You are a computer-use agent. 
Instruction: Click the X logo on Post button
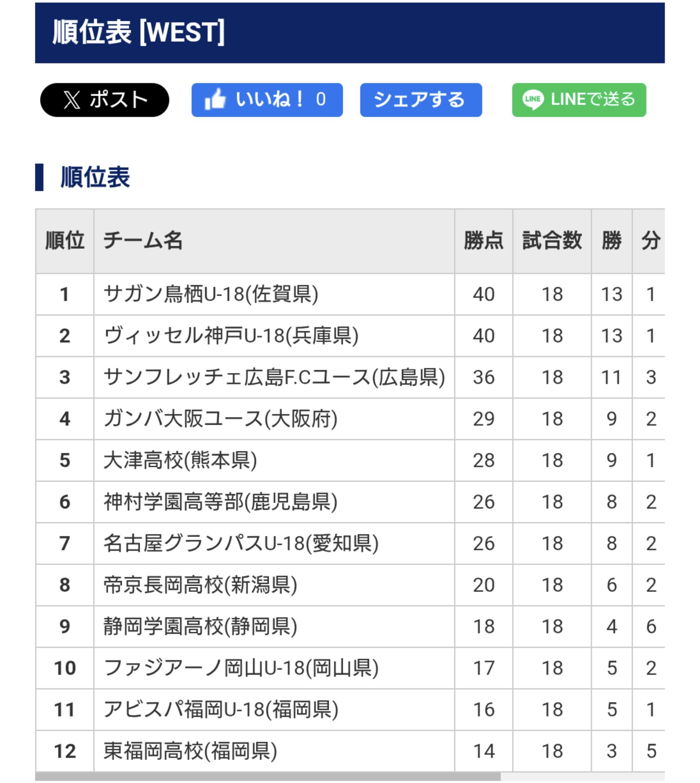[72, 100]
